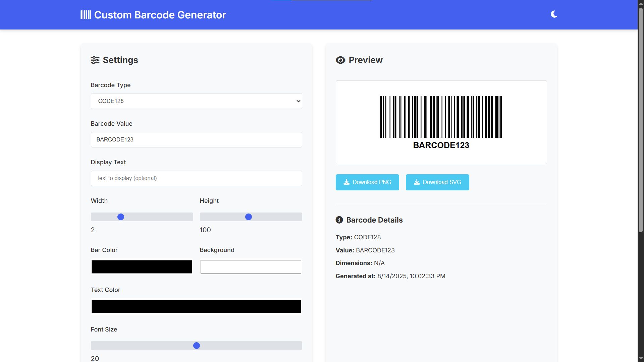Select the 'Value: BARCODE123' detail text
The height and width of the screenshot is (362, 644).
365,250
